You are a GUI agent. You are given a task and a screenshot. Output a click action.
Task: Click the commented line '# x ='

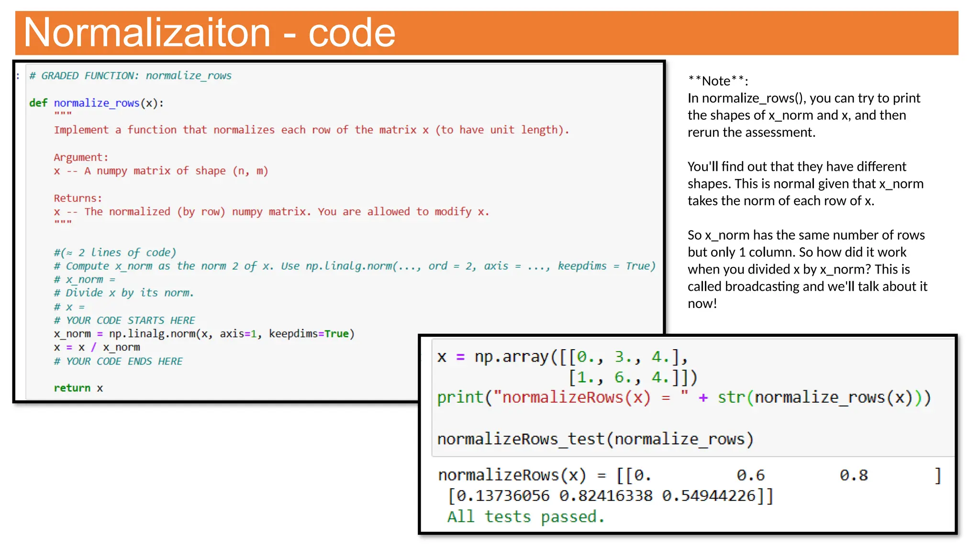click(69, 307)
